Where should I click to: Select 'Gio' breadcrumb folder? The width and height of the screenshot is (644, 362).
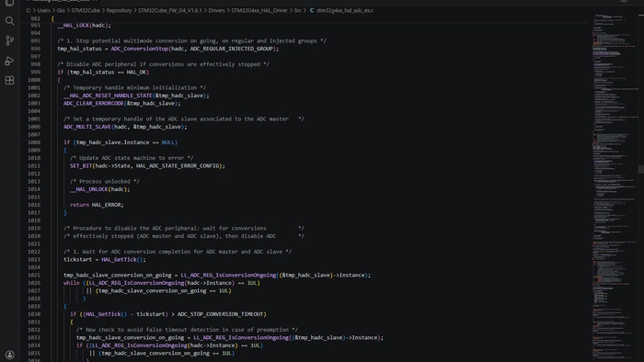61,11
